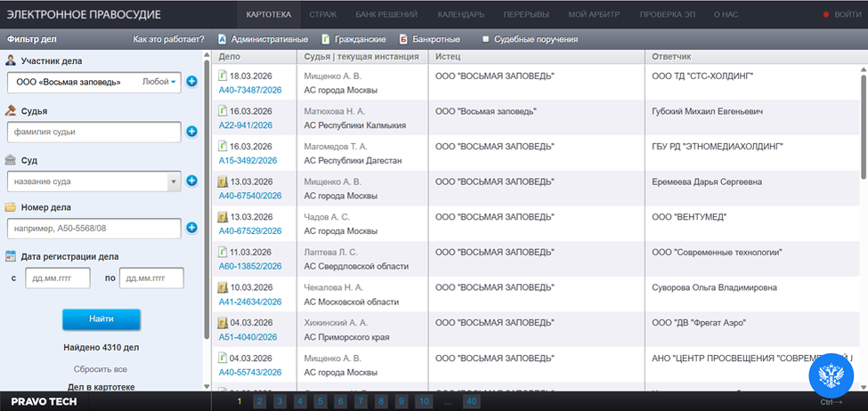
Task: Open case link A22-941/2026
Action: (x=245, y=125)
